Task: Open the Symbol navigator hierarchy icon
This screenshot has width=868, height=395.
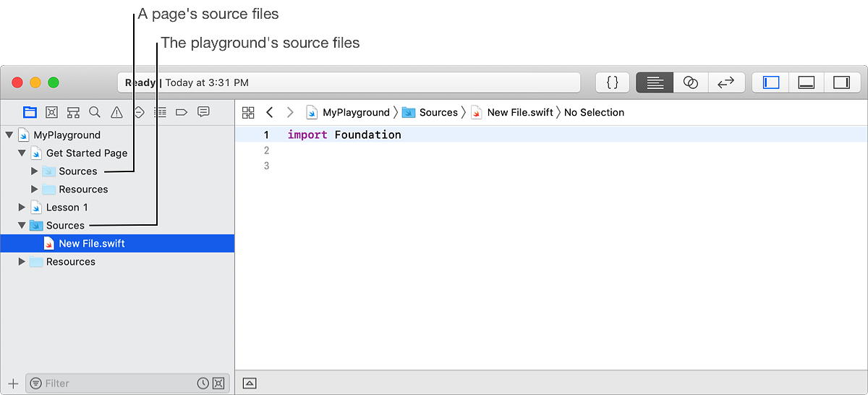Action: tap(73, 112)
